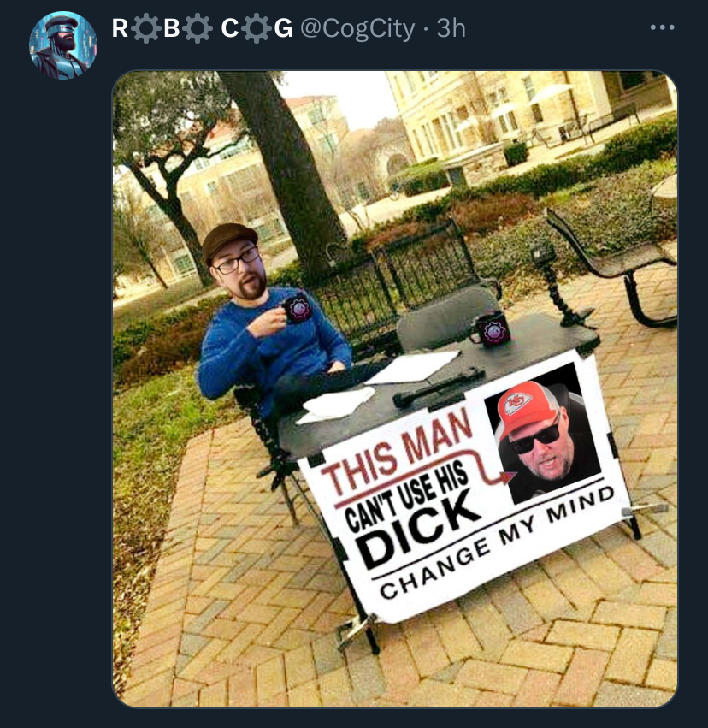708x728 pixels.
Task: Click the third gear emoji in display name
Action: 257,28
